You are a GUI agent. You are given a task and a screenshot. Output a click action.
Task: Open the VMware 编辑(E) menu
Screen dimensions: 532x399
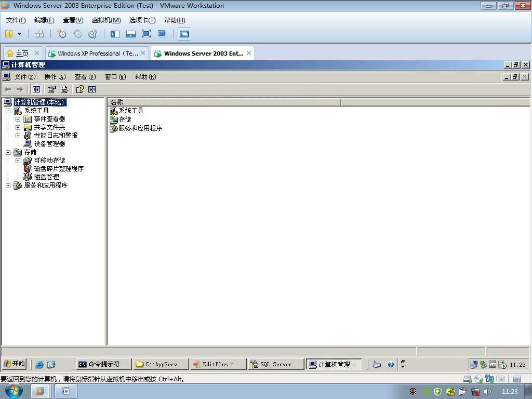(44, 20)
